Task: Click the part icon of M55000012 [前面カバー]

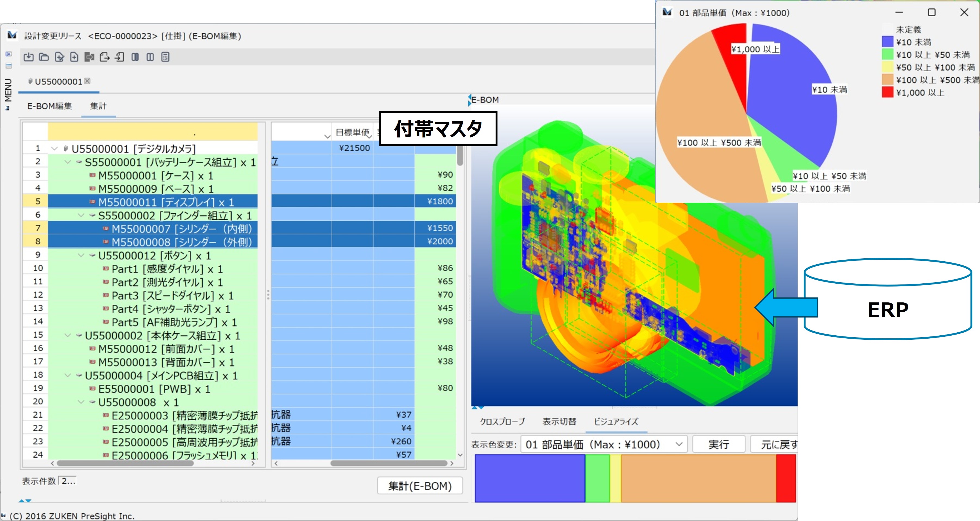Action: [x=92, y=348]
